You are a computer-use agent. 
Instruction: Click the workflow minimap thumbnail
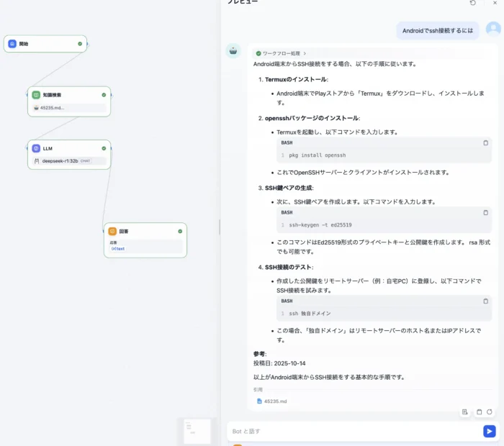point(194,430)
